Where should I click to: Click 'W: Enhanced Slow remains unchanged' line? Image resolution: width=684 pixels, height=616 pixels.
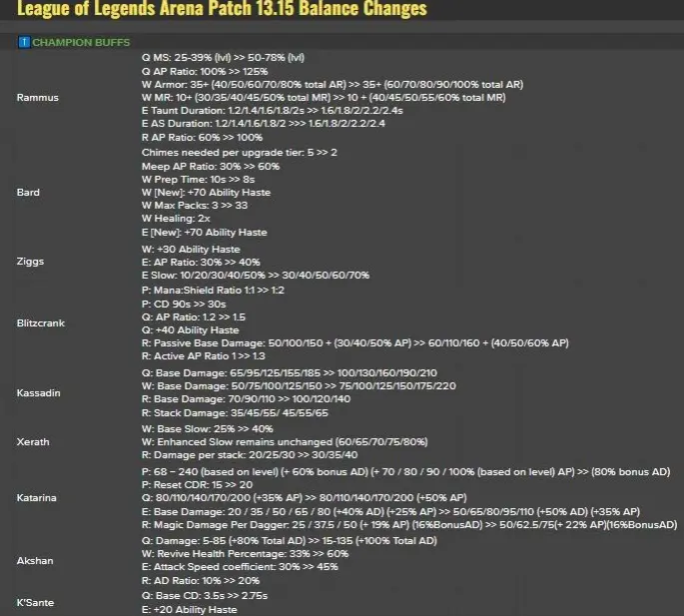click(285, 442)
